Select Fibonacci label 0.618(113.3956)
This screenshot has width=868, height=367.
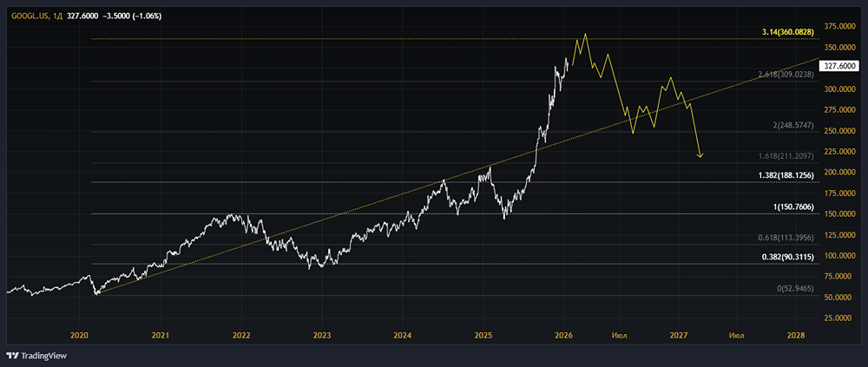(785, 238)
